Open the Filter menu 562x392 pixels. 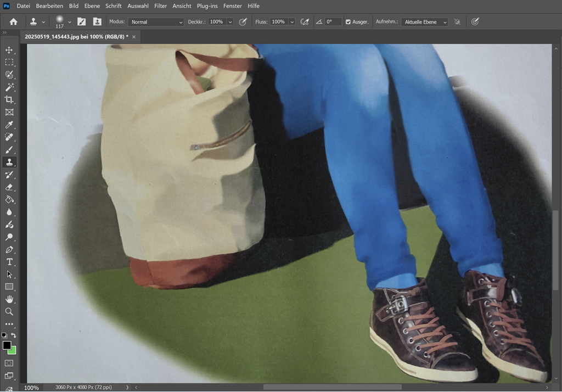[x=160, y=6]
